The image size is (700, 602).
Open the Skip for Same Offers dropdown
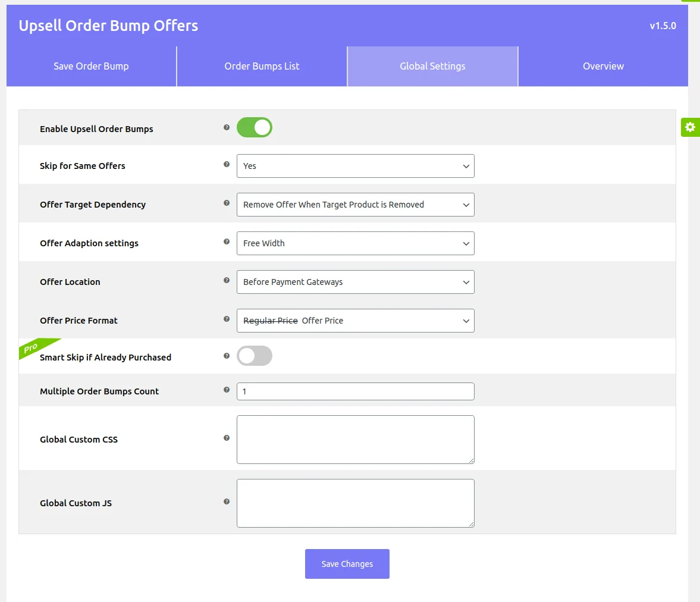click(355, 166)
